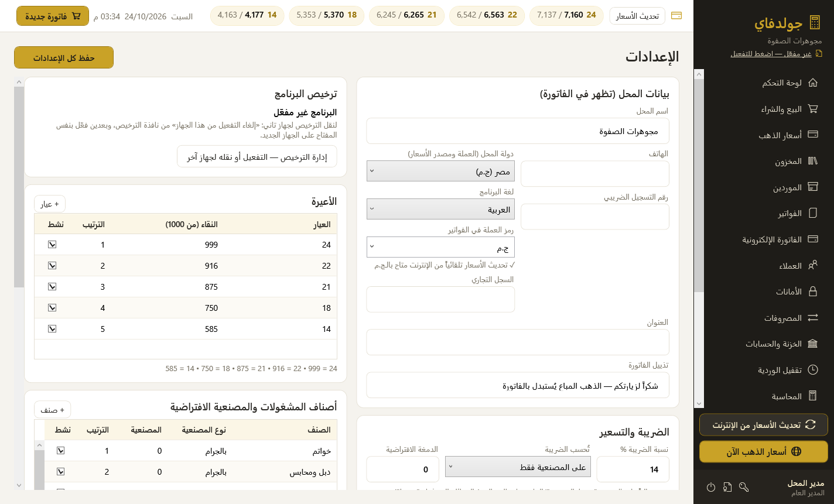Click the license certificate icon
Image resolution: width=834 pixels, height=504 pixels.
[727, 487]
